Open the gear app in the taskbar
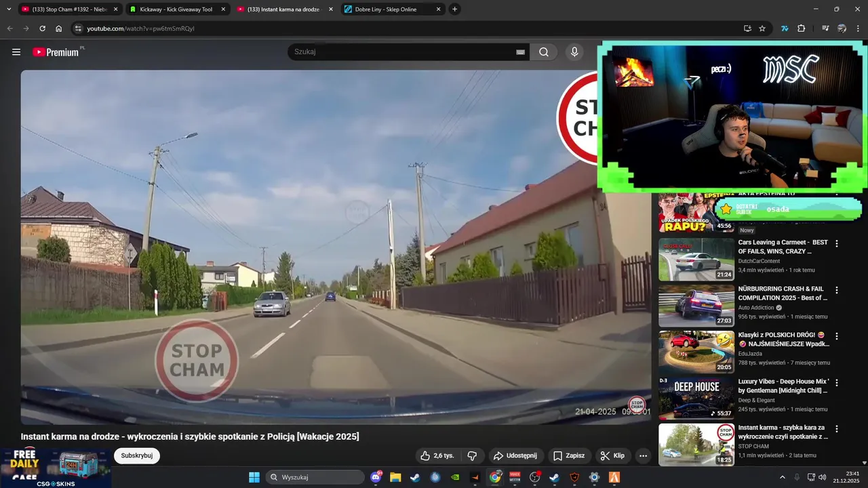The image size is (868, 488). coord(594,477)
